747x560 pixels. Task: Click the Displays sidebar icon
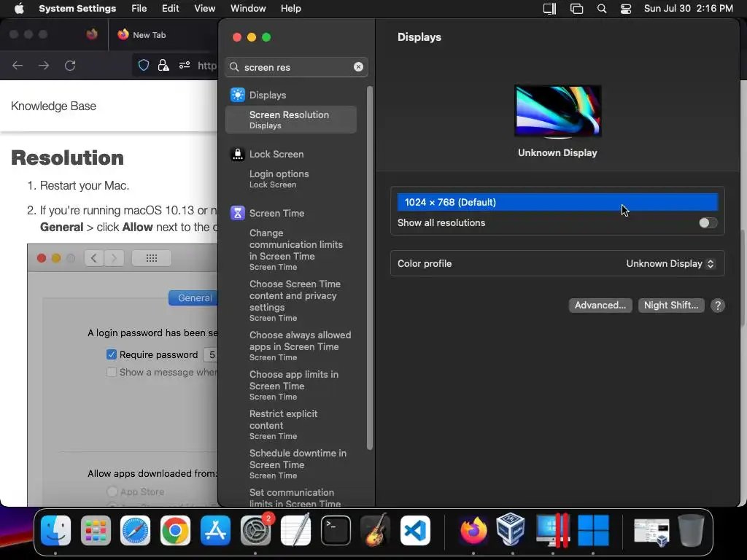point(237,95)
